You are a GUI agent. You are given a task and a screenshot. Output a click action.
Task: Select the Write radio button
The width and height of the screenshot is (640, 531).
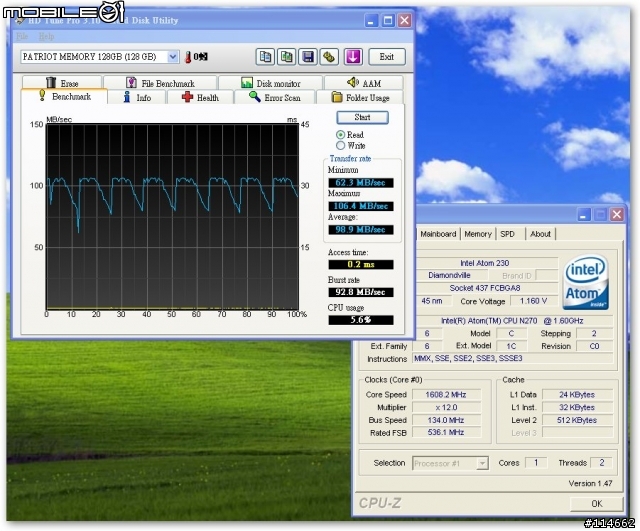(340, 146)
